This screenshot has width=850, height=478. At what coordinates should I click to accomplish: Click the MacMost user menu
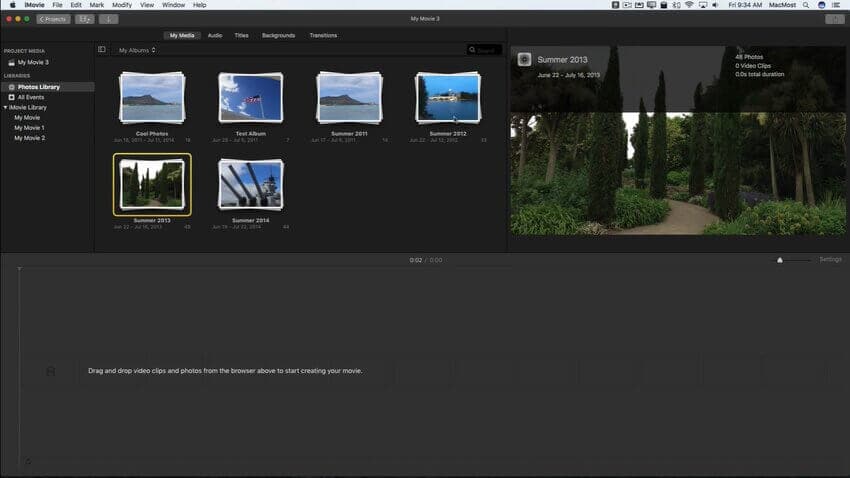click(x=782, y=5)
